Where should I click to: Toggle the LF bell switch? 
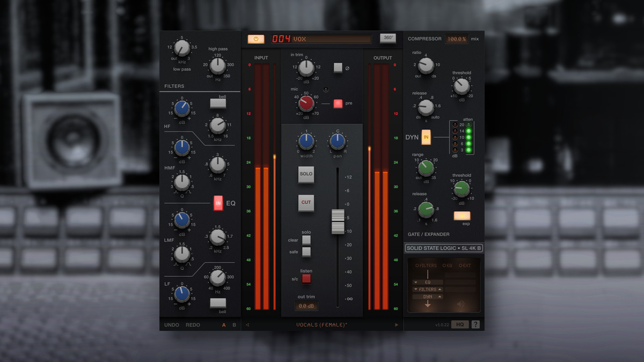coord(218,303)
